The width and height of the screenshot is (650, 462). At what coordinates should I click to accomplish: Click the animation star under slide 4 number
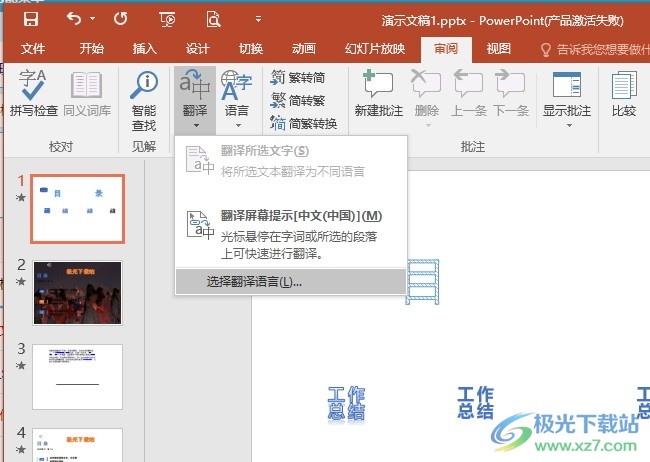[x=21, y=449]
